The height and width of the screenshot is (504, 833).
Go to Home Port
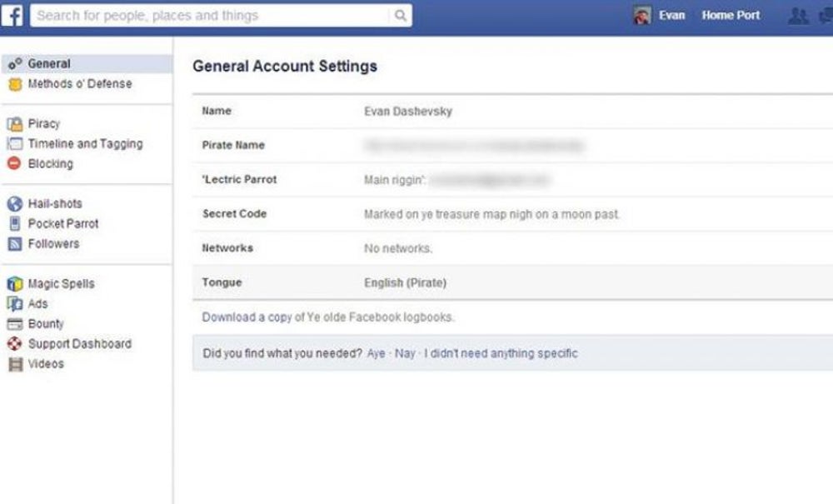pos(731,15)
